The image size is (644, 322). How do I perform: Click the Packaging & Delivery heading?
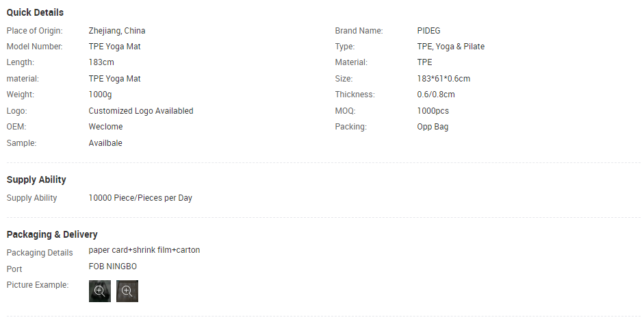tap(52, 234)
